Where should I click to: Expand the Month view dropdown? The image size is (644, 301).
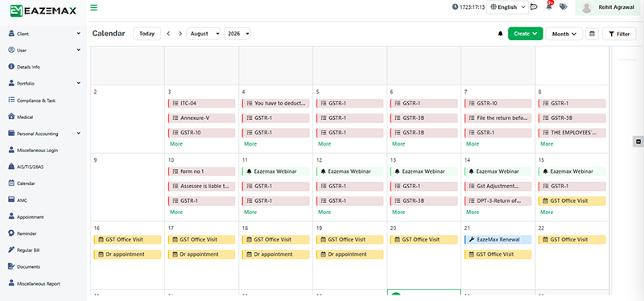point(564,34)
